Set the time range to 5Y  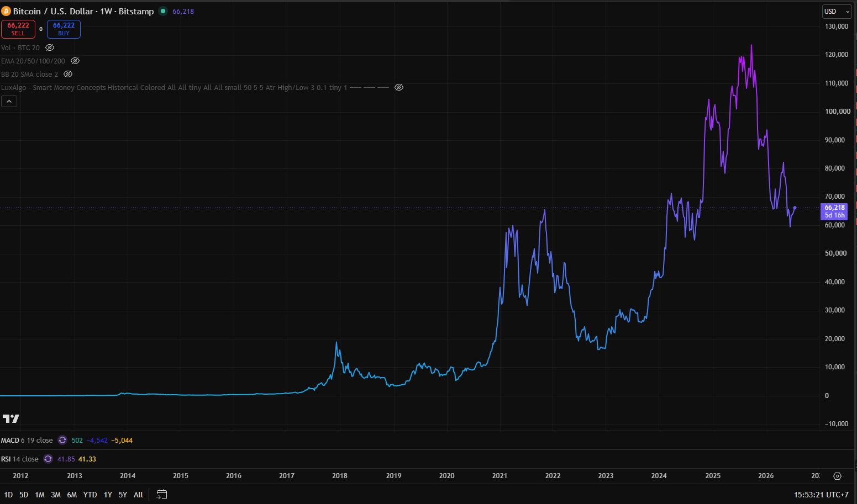pyautogui.click(x=123, y=495)
